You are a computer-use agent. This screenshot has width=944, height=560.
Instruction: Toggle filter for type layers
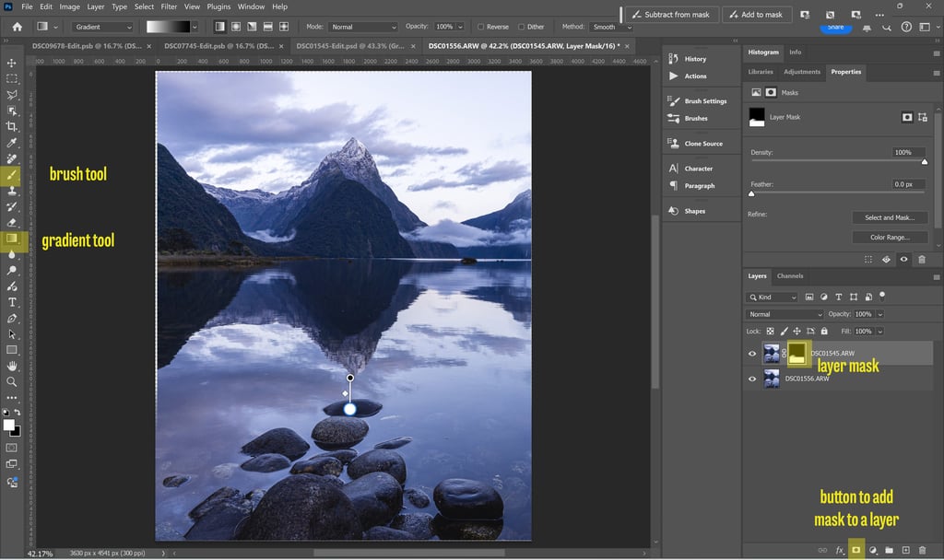point(838,297)
